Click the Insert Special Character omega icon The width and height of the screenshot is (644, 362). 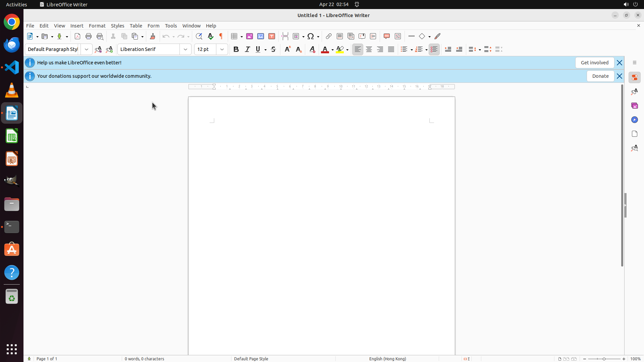[x=311, y=36]
